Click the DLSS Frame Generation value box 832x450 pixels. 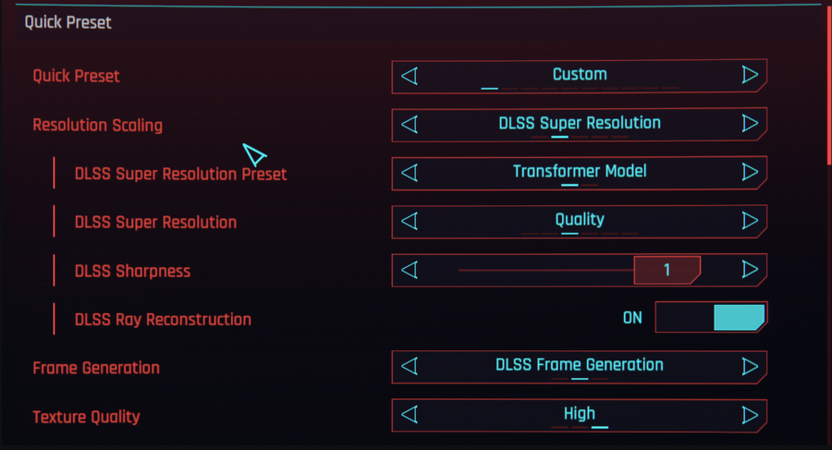coord(579,366)
